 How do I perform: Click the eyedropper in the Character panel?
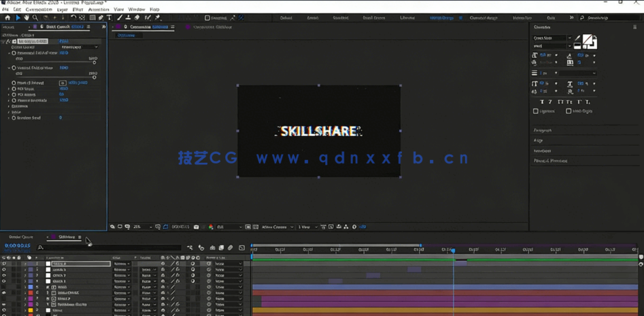click(578, 38)
